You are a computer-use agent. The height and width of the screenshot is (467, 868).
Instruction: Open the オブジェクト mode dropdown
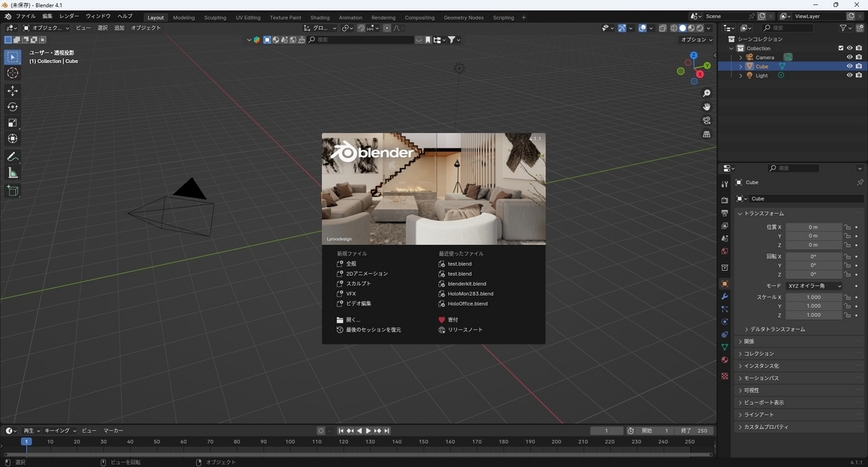[x=46, y=28]
